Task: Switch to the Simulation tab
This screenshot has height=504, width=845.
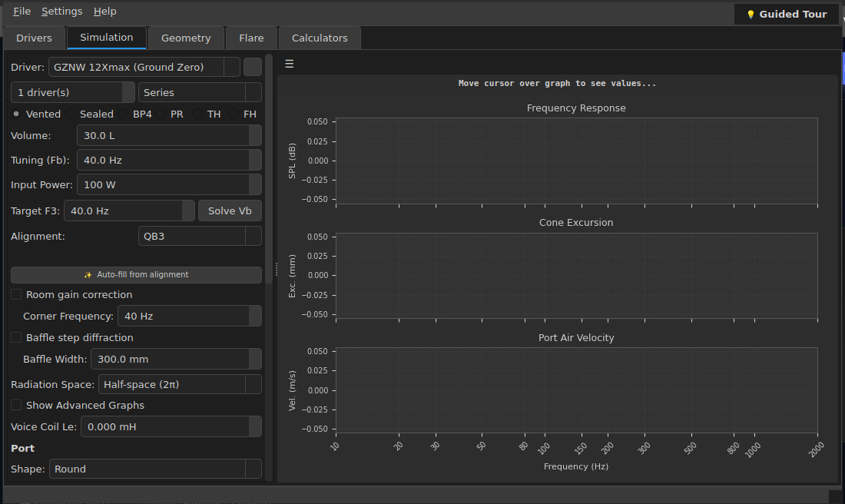Action: coord(106,37)
